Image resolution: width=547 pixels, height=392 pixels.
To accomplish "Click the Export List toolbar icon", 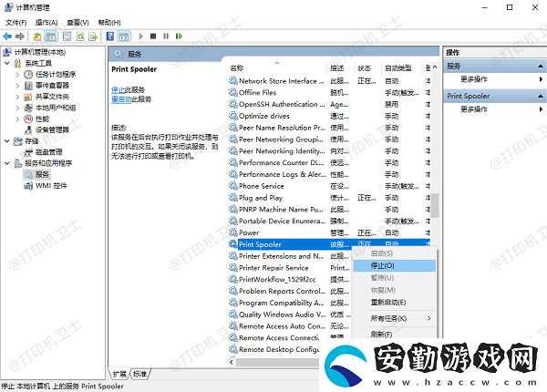I will coord(93,36).
